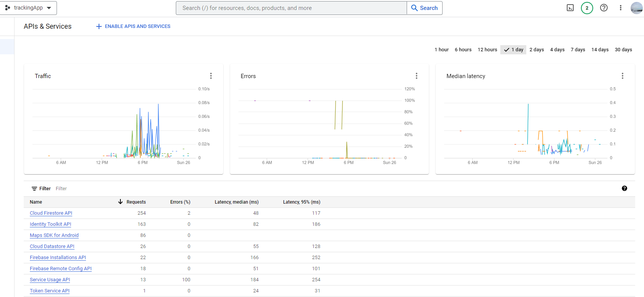Select the 4 days time range
The height and width of the screenshot is (297, 644).
click(557, 50)
